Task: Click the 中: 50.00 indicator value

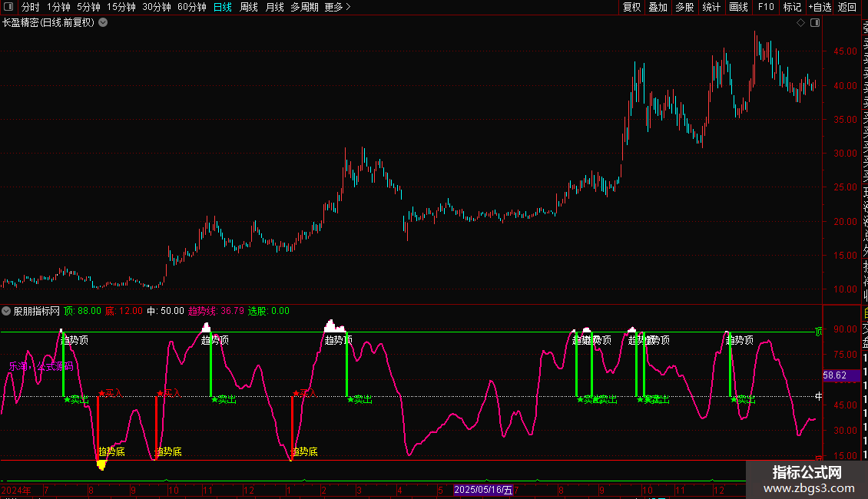Action: pos(165,311)
